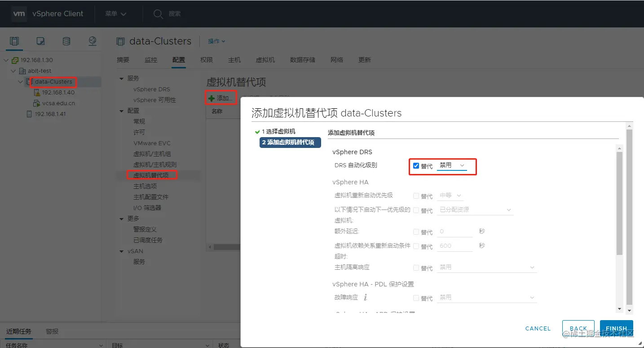Switch to the 网络 tab

click(337, 60)
